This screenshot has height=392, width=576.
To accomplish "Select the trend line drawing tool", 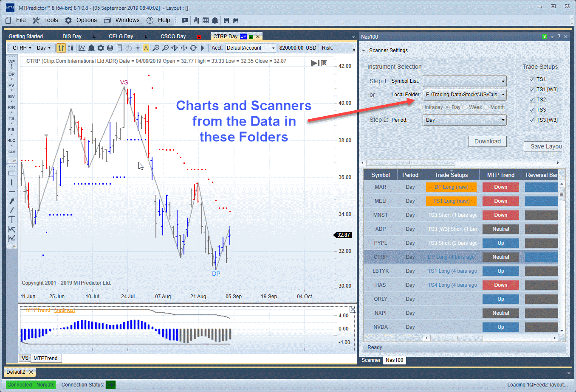I will (x=12, y=210).
